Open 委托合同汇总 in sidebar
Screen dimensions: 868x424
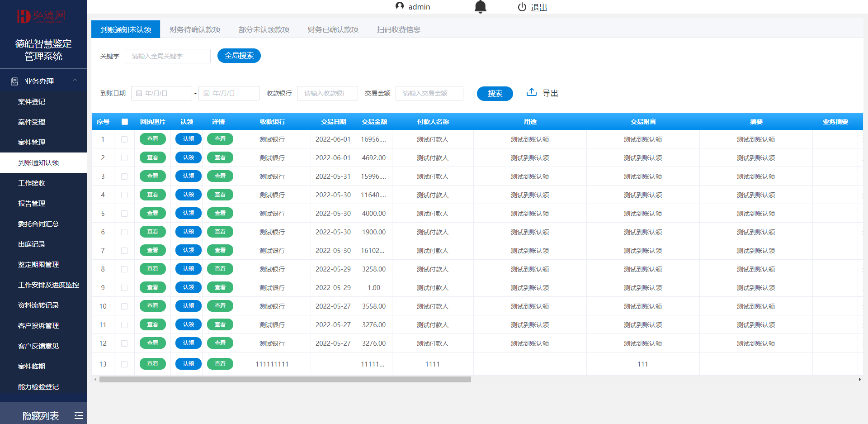tap(43, 224)
